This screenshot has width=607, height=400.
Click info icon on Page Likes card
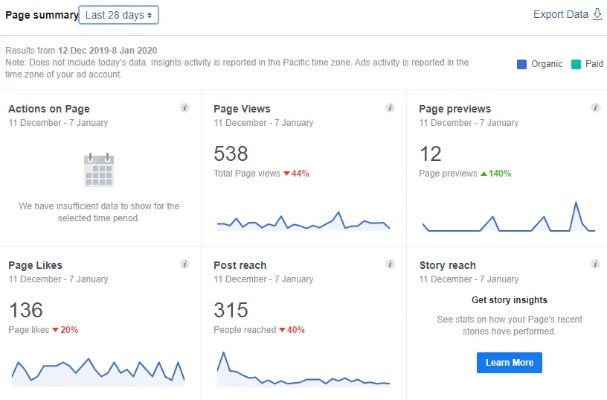click(x=185, y=264)
